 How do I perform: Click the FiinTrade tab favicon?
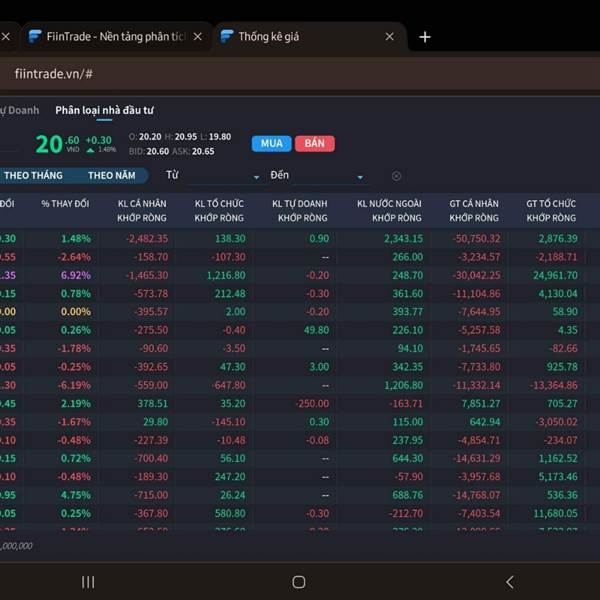coord(35,37)
